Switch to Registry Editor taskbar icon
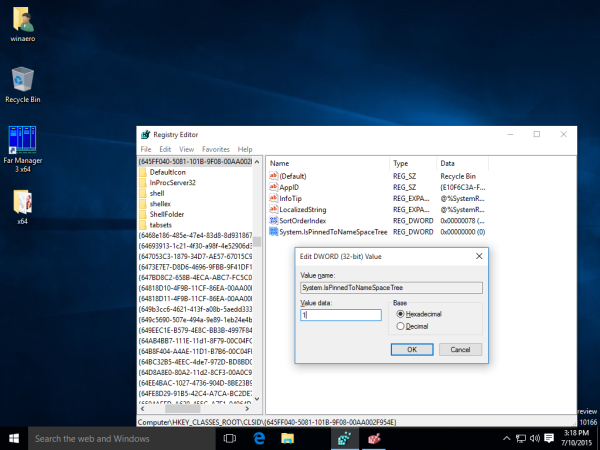600x450 pixels. 344,439
